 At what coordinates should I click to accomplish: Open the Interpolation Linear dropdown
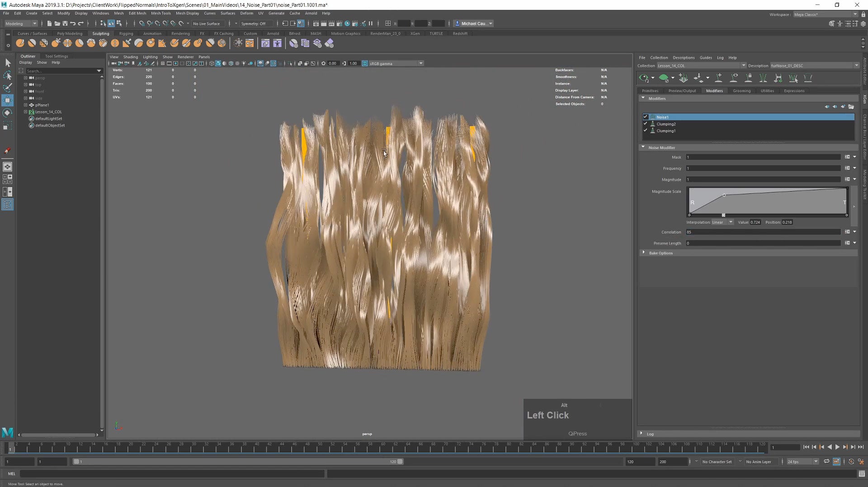[722, 222]
